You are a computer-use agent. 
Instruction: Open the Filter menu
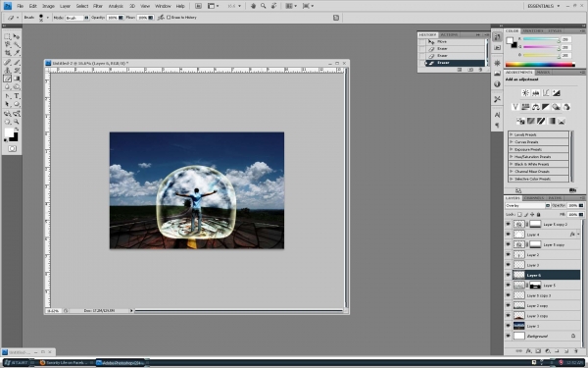click(97, 6)
